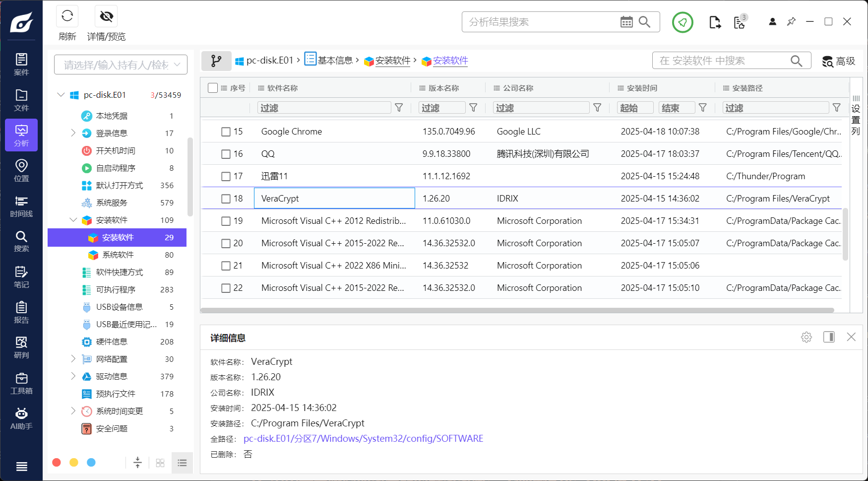Image resolution: width=868 pixels, height=481 pixels.
Task: Open the 搜索 sidebar icon
Action: [x=21, y=241]
